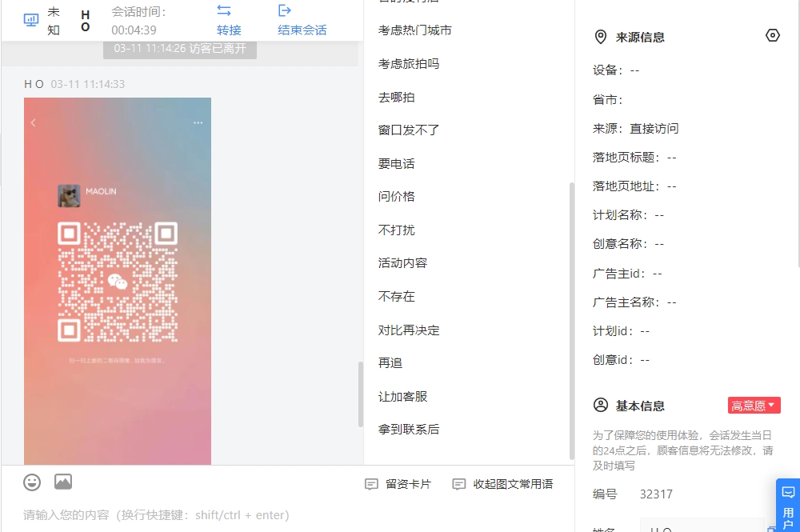Image resolution: width=800 pixels, height=532 pixels.
Task: Click the 计划id field row
Action: click(x=621, y=331)
